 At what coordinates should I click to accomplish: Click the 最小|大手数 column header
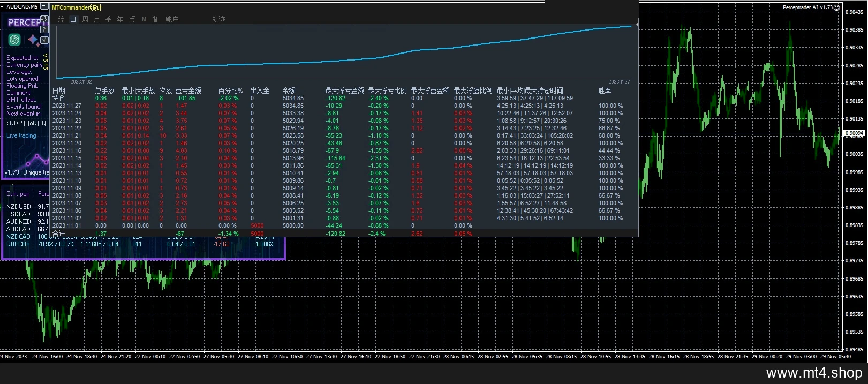(138, 91)
